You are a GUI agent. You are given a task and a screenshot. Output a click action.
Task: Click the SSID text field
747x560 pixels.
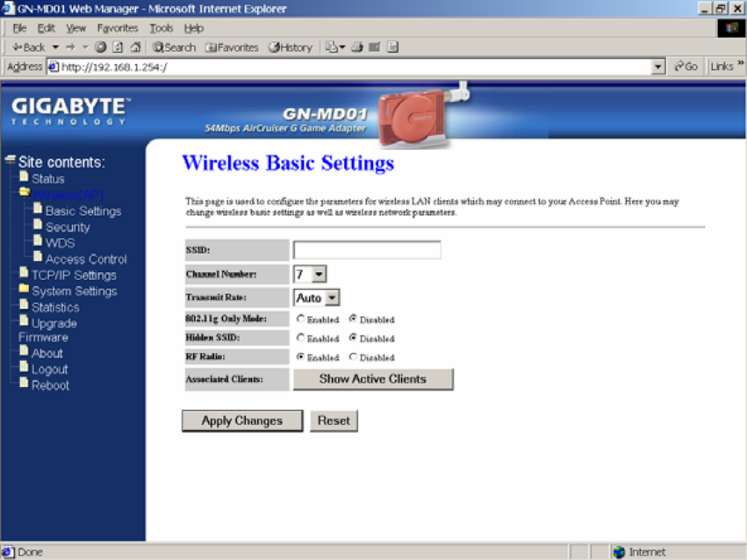coord(367,250)
